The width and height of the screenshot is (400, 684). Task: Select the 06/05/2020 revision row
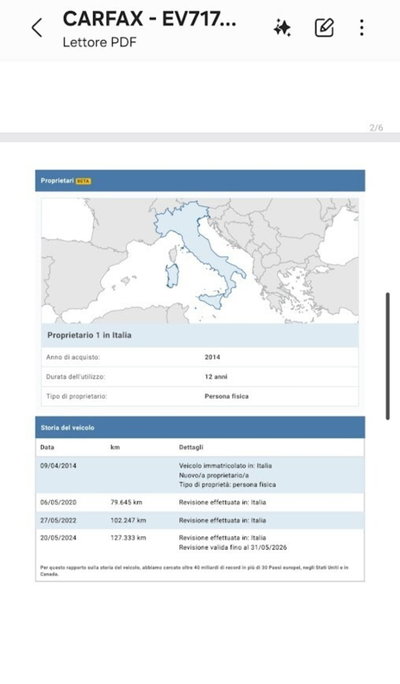(x=200, y=502)
